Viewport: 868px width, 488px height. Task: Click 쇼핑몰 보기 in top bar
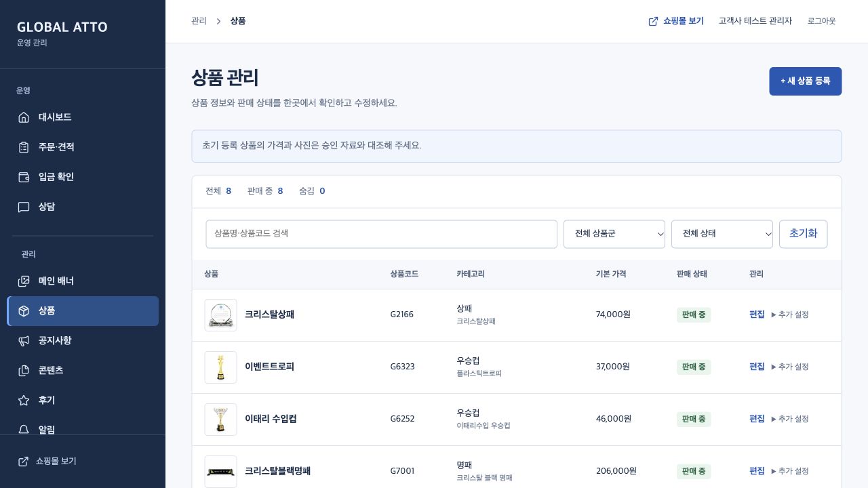676,21
